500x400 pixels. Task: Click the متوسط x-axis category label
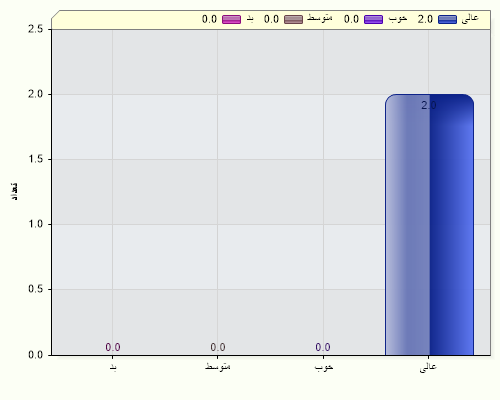tap(218, 366)
